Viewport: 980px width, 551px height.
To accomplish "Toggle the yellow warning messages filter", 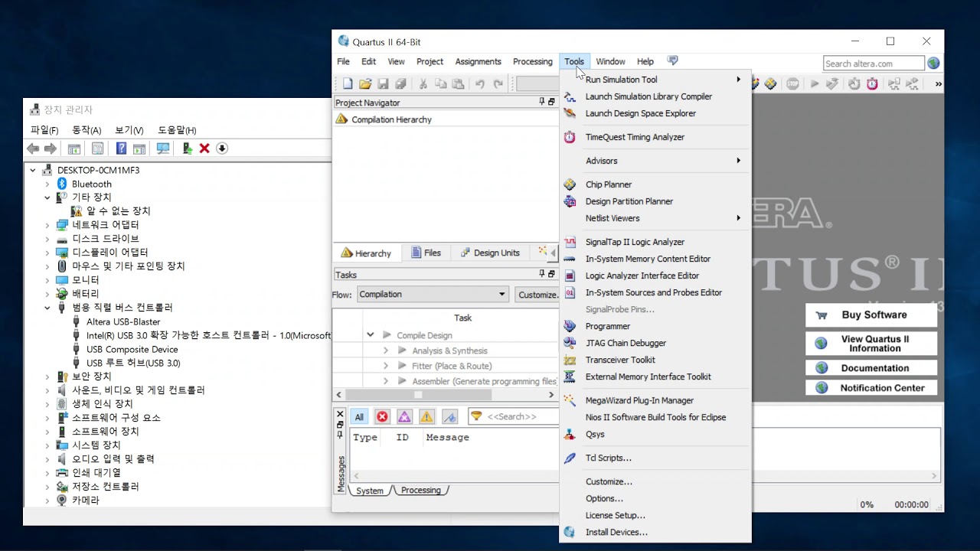I will tap(426, 417).
